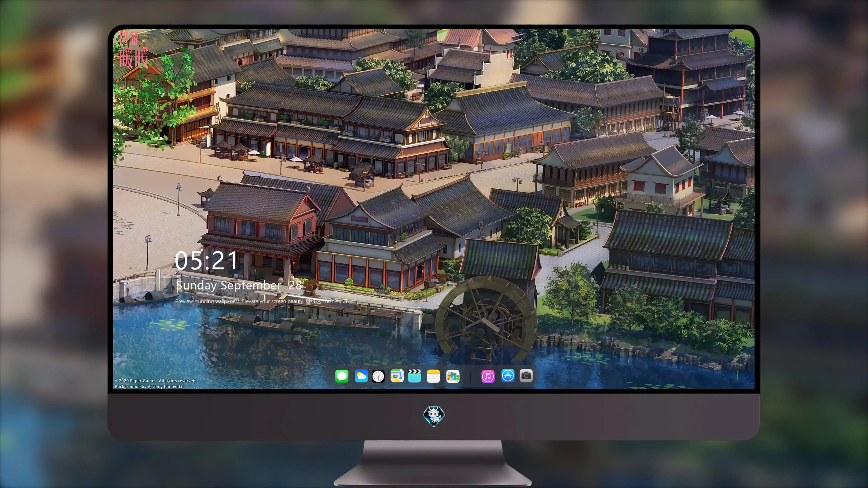Image resolution: width=868 pixels, height=488 pixels.
Task: Click the dragon mascot logo below the screen
Action: 434,416
